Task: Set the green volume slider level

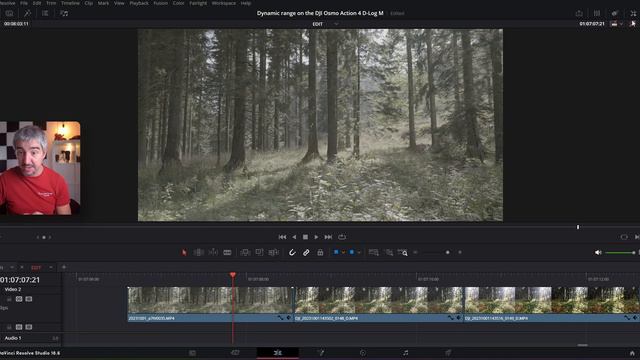Action: (620, 253)
